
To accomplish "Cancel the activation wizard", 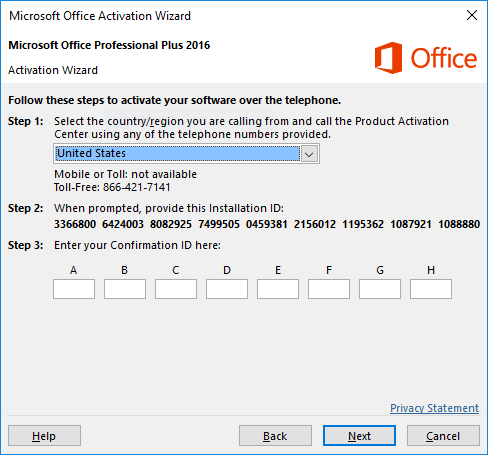I will coord(443,436).
